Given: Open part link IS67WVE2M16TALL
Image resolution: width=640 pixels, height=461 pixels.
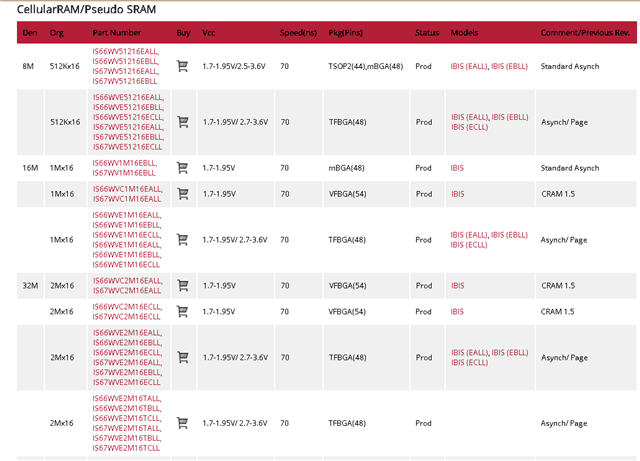Looking at the screenshot, I should tap(127, 428).
